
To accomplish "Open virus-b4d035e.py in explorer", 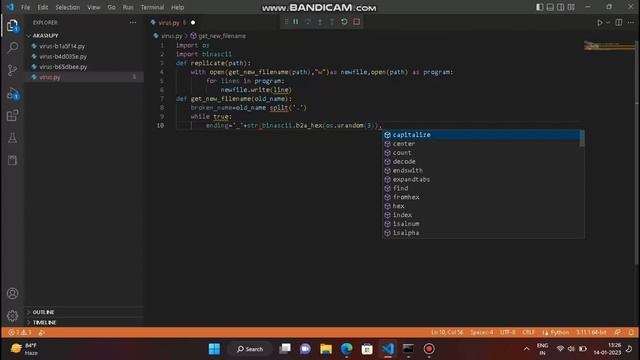I will point(63,56).
